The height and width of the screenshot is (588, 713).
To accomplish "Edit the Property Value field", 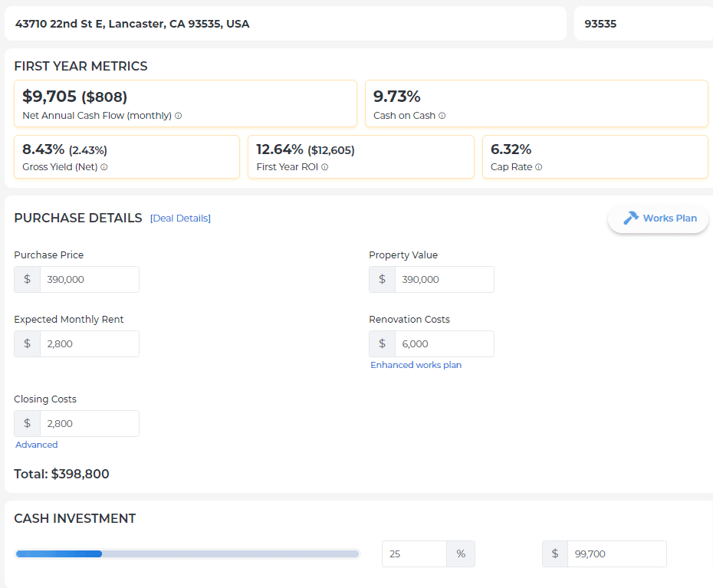I will 444,279.
